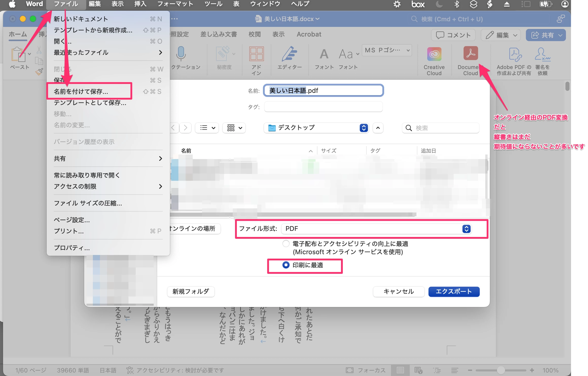Open Adobe PDF create and share icon

515,55
